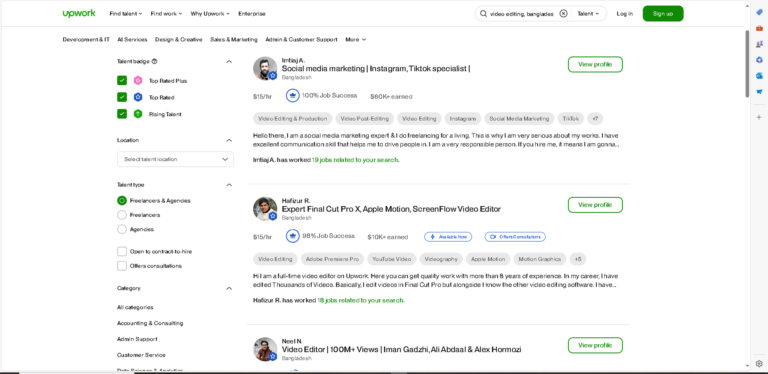Open the Talent search-type dropdown

(588, 14)
